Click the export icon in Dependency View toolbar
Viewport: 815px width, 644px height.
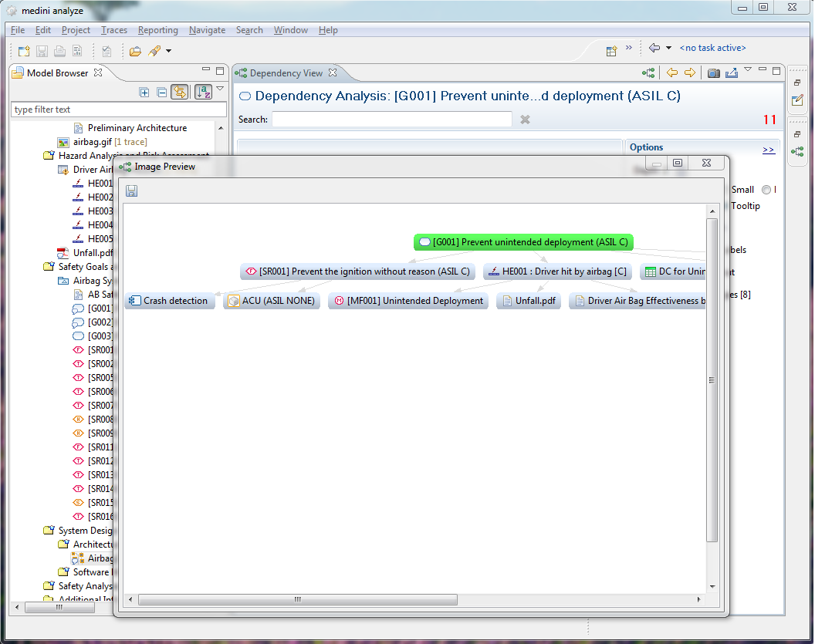click(730, 73)
